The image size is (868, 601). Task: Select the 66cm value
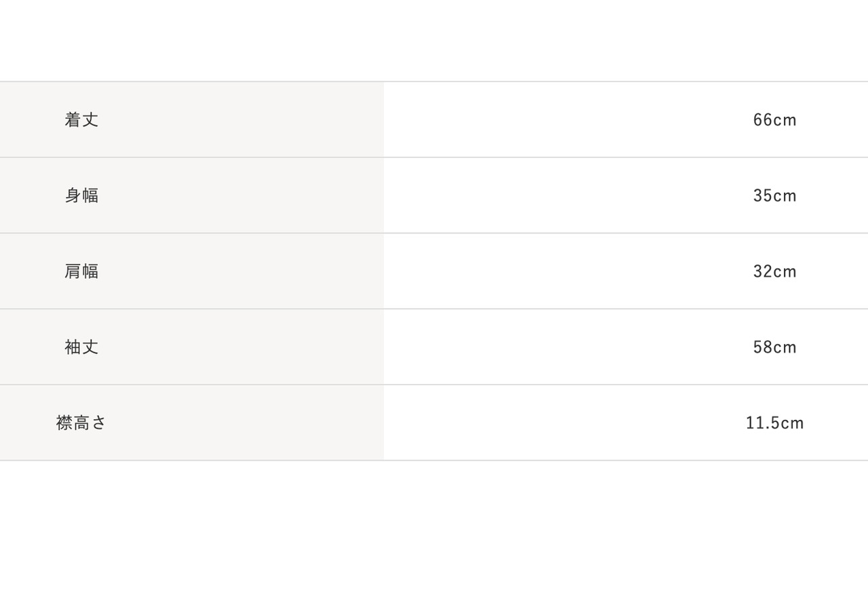[x=774, y=120]
